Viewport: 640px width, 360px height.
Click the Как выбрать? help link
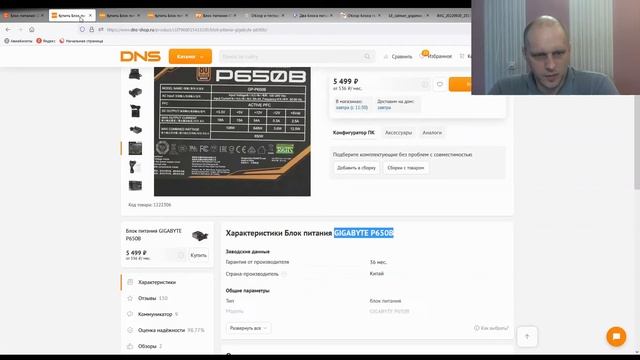(x=491, y=328)
